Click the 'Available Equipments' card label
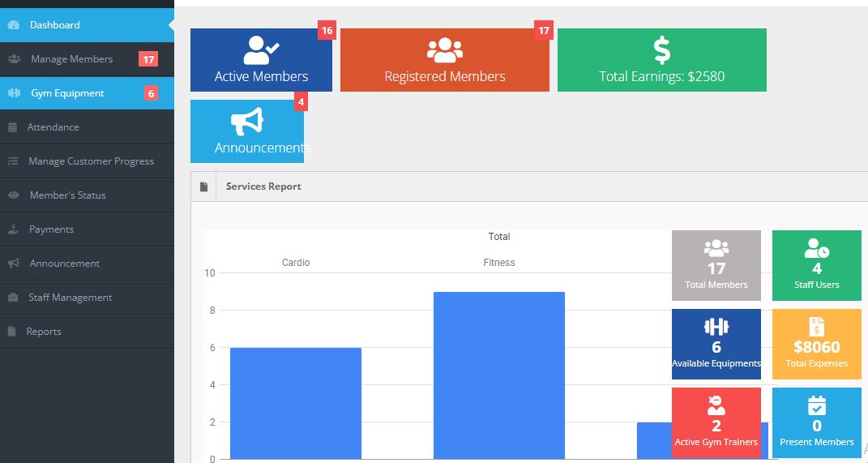The width and height of the screenshot is (868, 463). click(x=716, y=363)
